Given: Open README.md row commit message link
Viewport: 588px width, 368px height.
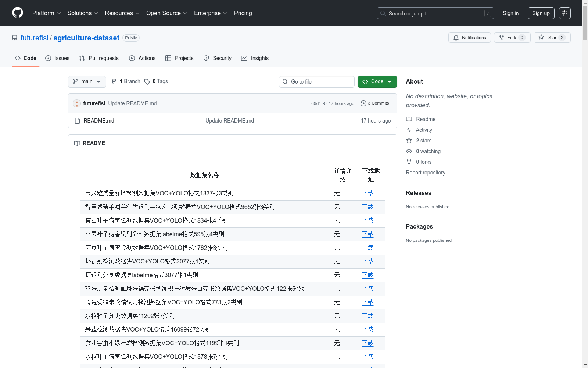Looking at the screenshot, I should tap(230, 121).
